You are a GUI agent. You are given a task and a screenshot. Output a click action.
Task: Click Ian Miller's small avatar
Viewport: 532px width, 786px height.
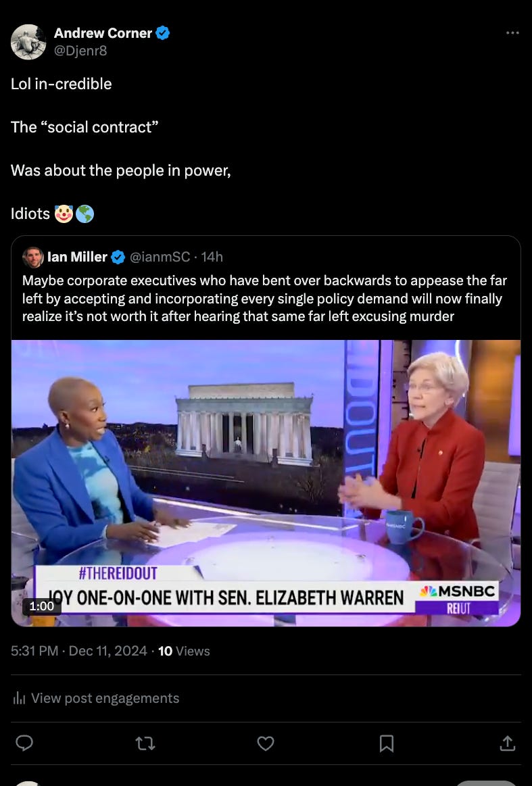tap(33, 257)
